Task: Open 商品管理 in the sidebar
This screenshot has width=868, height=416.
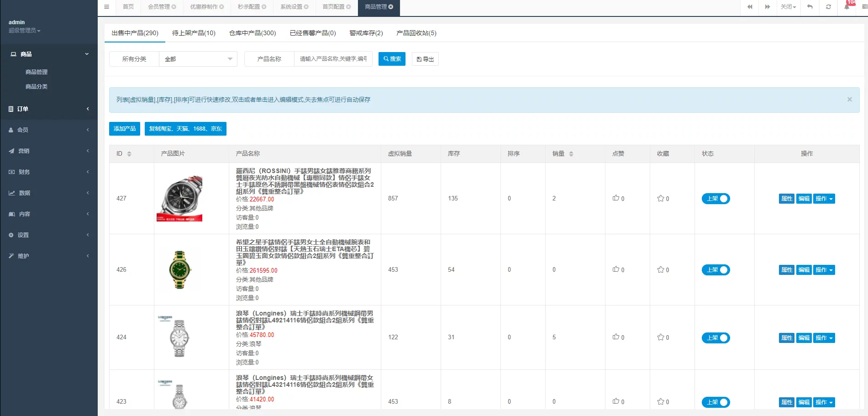Action: point(37,72)
